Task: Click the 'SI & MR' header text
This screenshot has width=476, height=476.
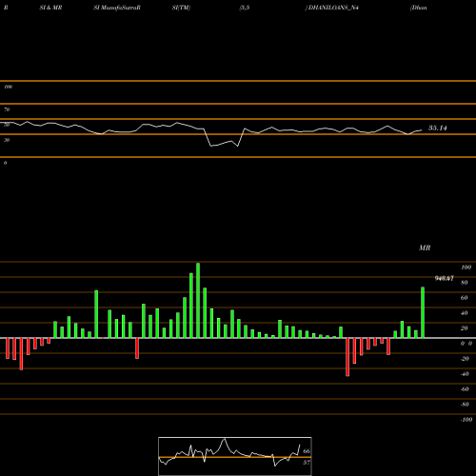Action: [x=50, y=8]
